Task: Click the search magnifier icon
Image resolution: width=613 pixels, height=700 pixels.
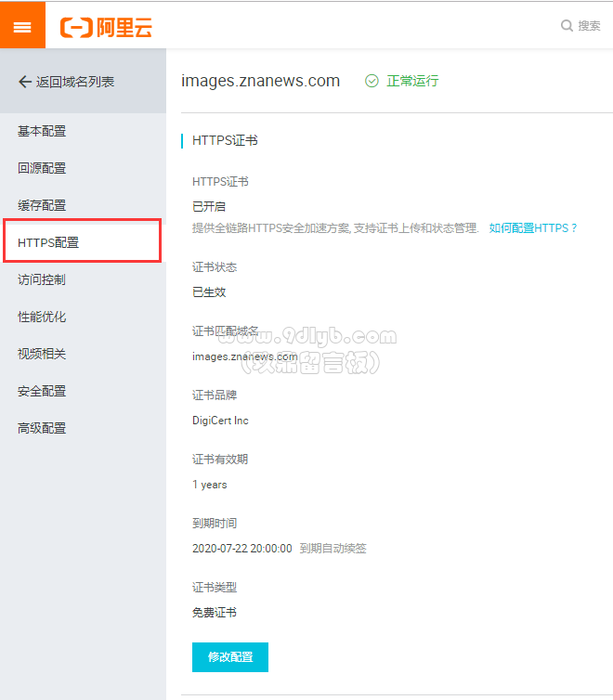Action: point(567,25)
